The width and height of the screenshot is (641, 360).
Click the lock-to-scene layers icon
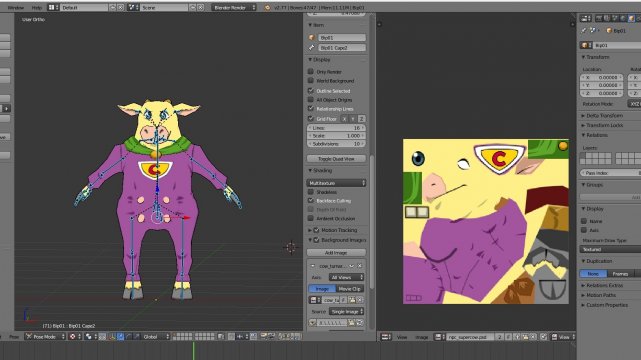coord(221,337)
